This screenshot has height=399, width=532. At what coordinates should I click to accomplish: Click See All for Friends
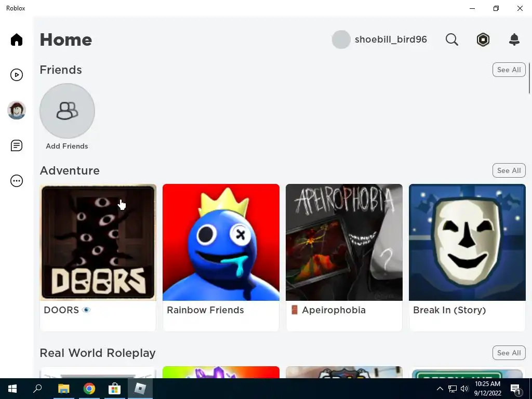pyautogui.click(x=509, y=70)
